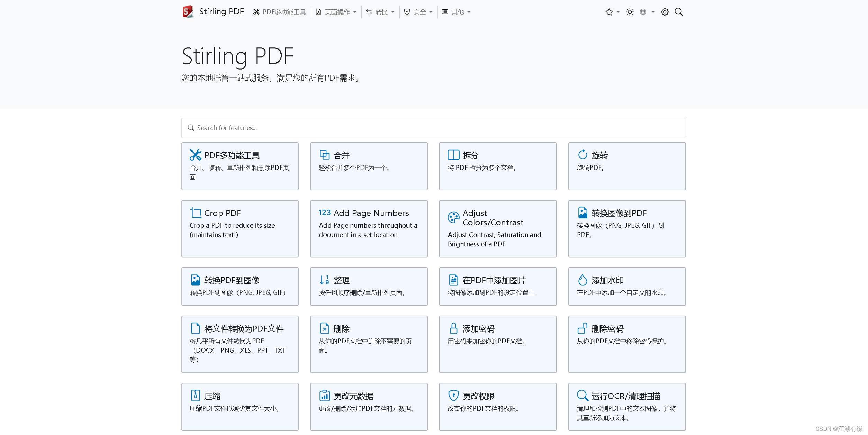Click '将 PDF 拆分为多个文档。' description
The height and width of the screenshot is (435, 868).
(482, 168)
